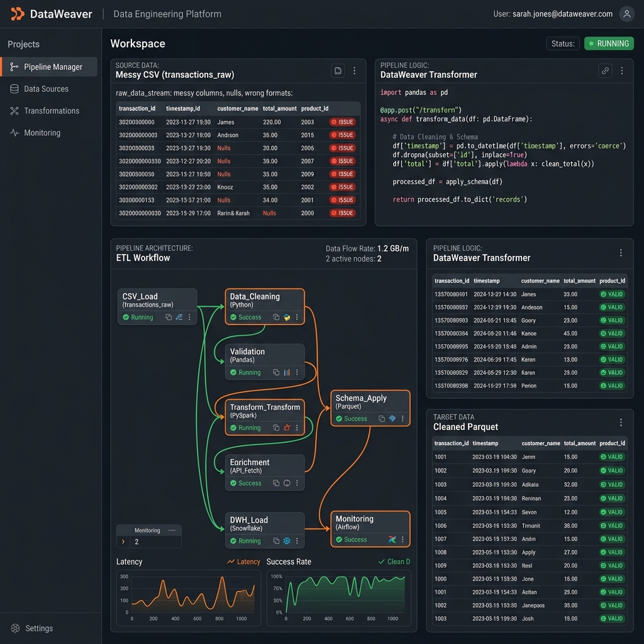Click the Python icon on Data_Cleaning
The image size is (644, 644).
pos(287,317)
